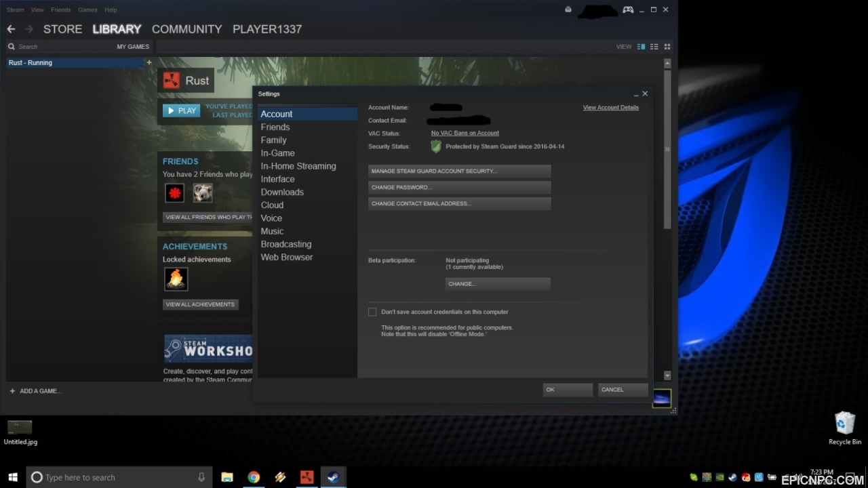
Task: Select In-Home Streaming settings category
Action: [x=298, y=166]
